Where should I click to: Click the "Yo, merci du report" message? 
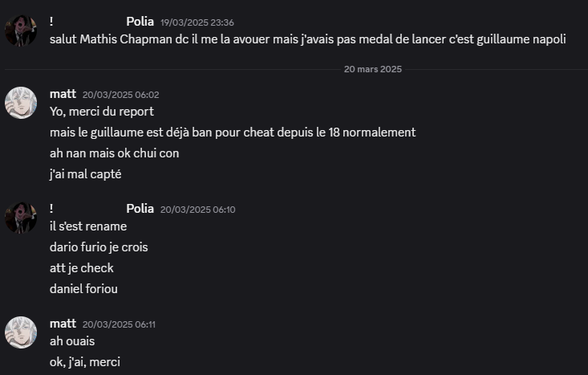(x=101, y=112)
